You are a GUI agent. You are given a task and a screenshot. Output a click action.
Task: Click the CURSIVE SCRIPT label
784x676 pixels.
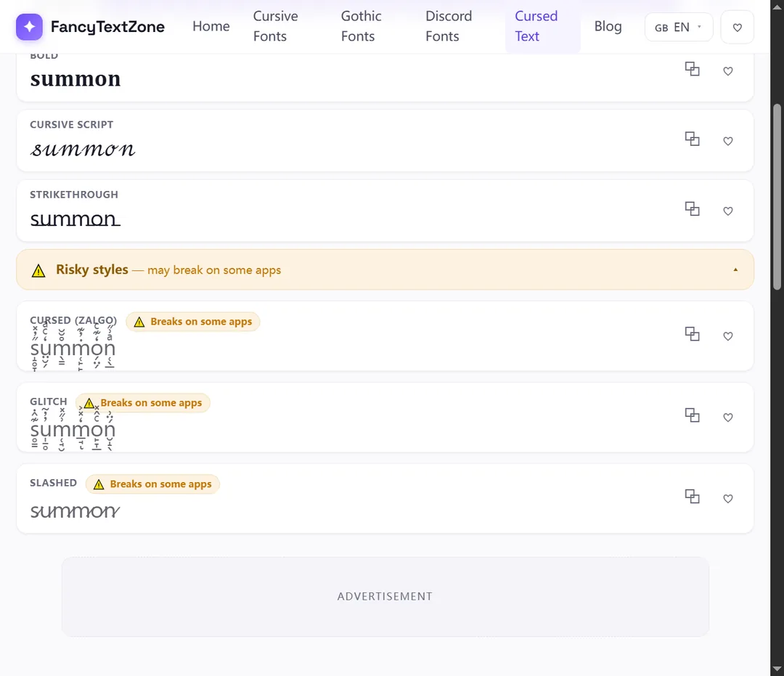pyautogui.click(x=71, y=124)
